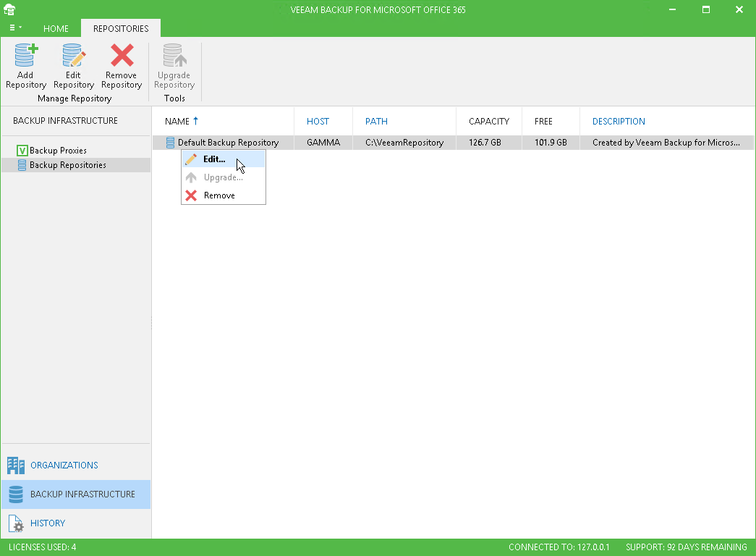Sort by the PATH column header
This screenshot has height=556, width=756.
click(x=376, y=121)
